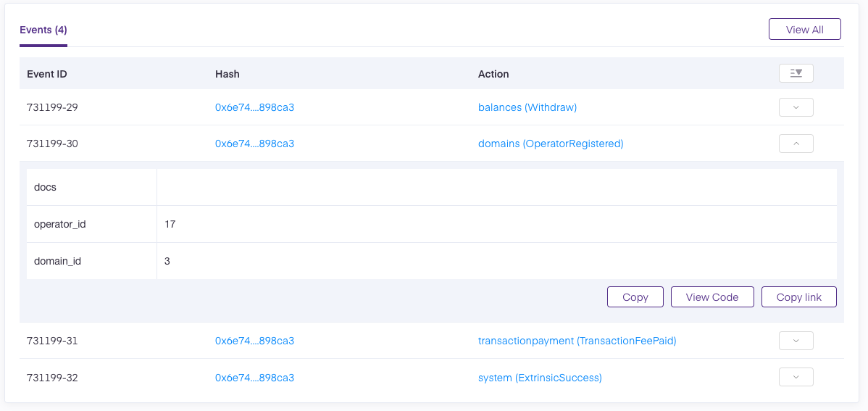Open the balances (Withdraw) action link

coord(527,107)
